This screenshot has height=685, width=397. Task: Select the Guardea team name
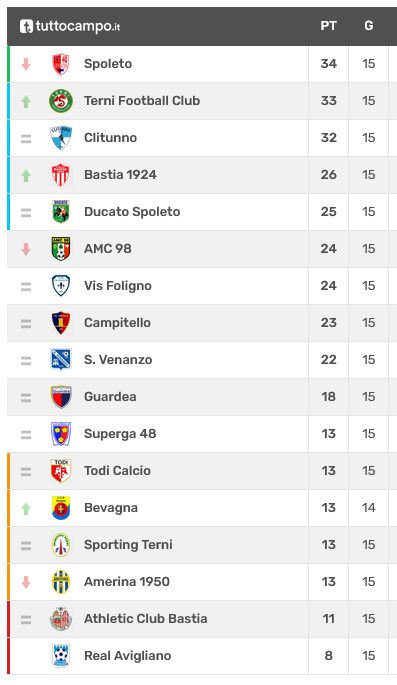[x=110, y=397]
